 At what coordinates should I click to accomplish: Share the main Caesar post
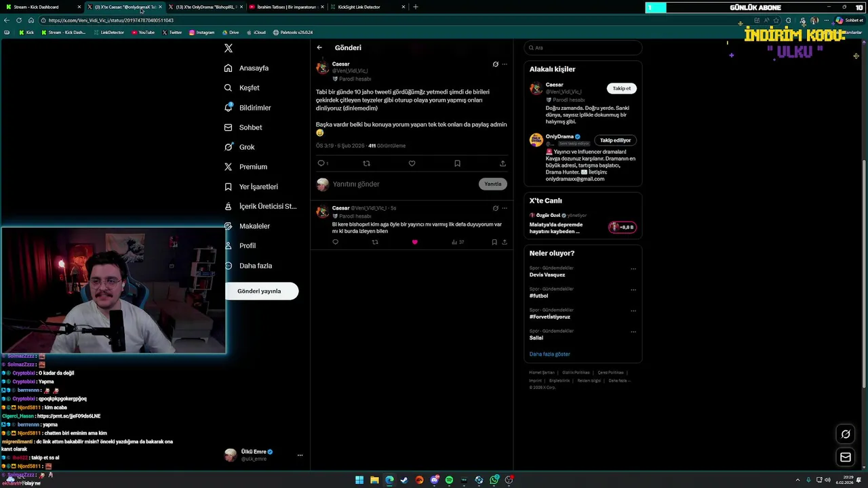click(502, 163)
